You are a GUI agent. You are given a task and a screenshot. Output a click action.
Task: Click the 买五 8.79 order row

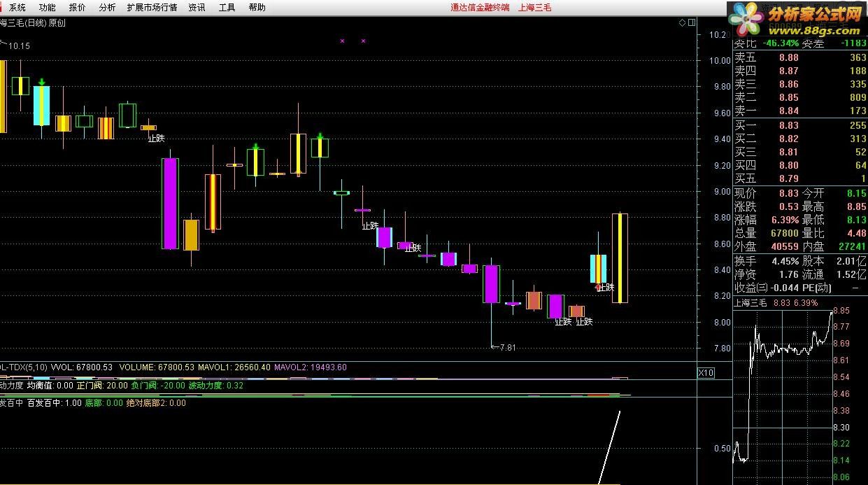[800, 179]
